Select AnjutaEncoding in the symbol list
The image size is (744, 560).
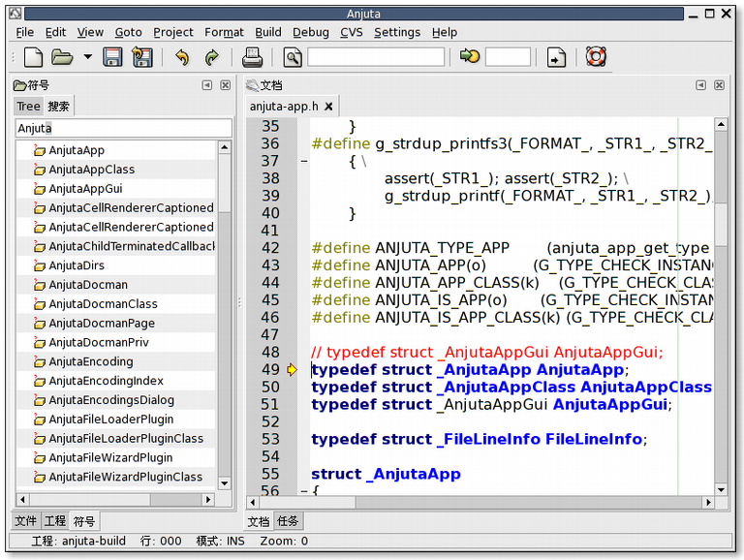(91, 361)
